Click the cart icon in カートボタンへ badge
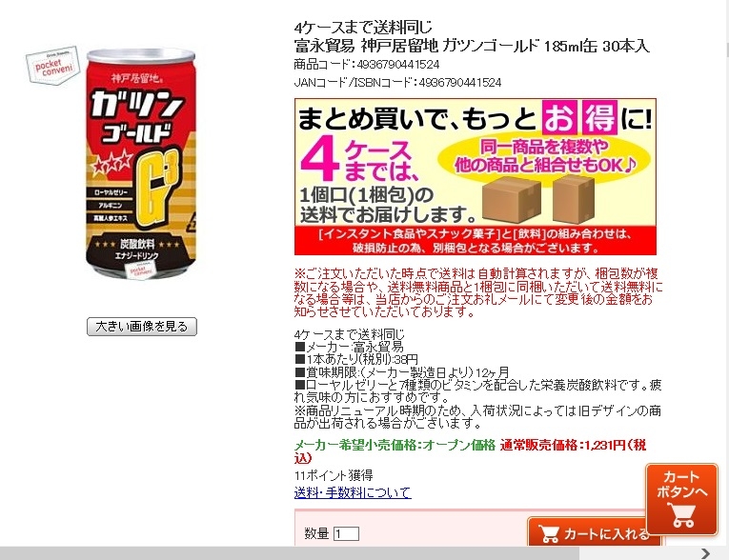 tap(682, 514)
